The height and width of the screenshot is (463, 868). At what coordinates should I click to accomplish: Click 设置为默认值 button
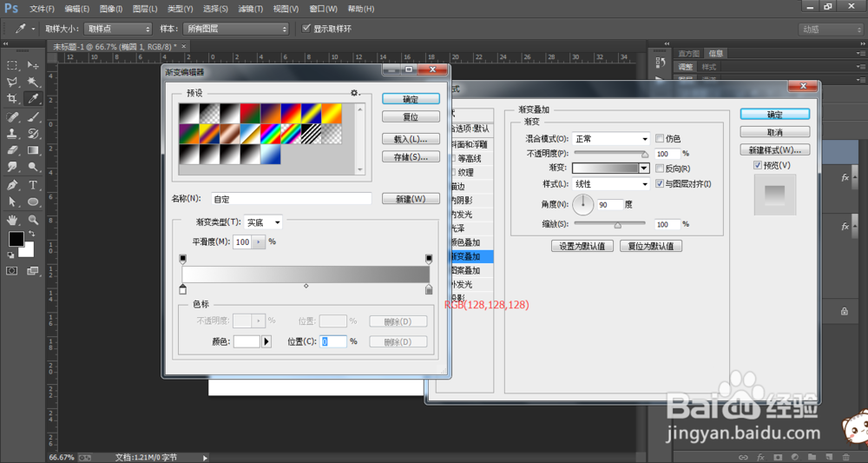pyautogui.click(x=582, y=246)
